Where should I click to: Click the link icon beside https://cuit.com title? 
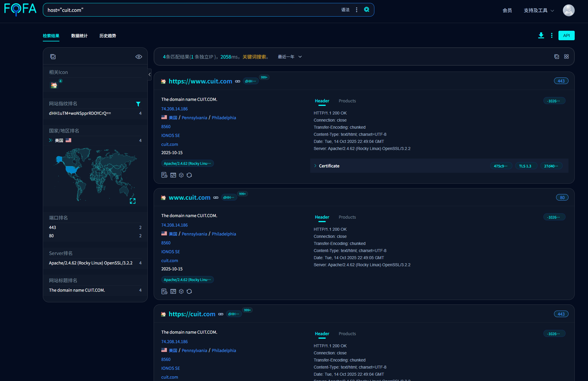tap(221, 314)
